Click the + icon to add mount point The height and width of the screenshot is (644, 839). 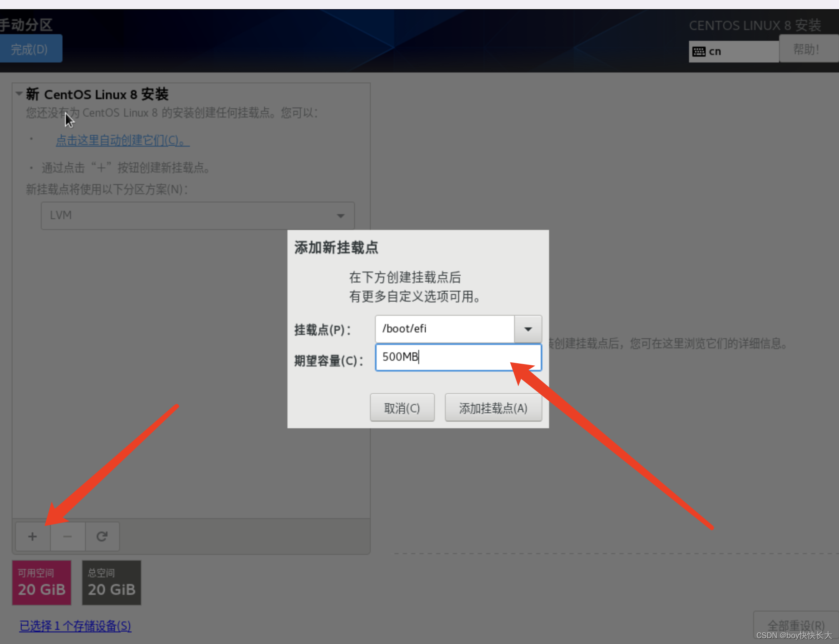pyautogui.click(x=32, y=537)
